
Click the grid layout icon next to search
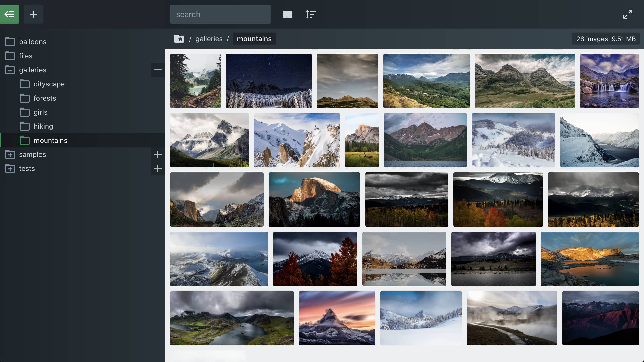pos(287,14)
